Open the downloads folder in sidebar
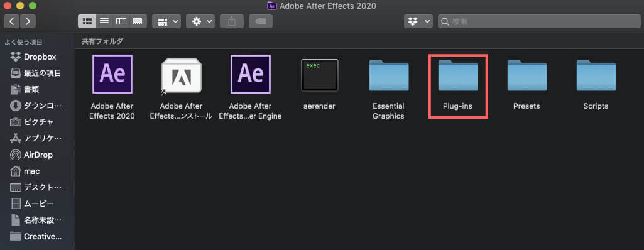The image size is (644, 250). tap(37, 106)
